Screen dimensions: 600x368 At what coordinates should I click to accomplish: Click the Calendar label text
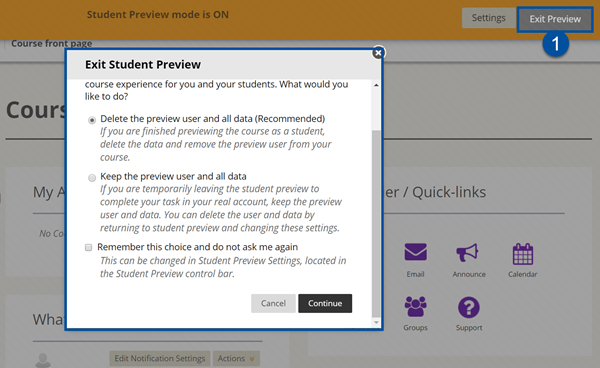click(x=523, y=274)
